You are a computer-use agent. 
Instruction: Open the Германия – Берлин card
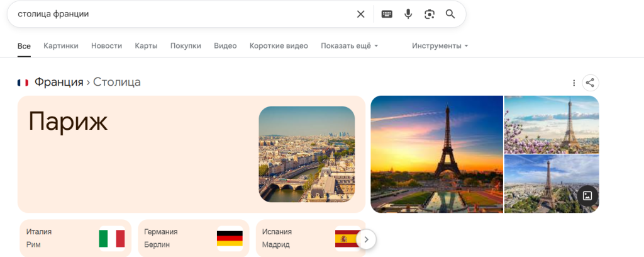tap(194, 239)
